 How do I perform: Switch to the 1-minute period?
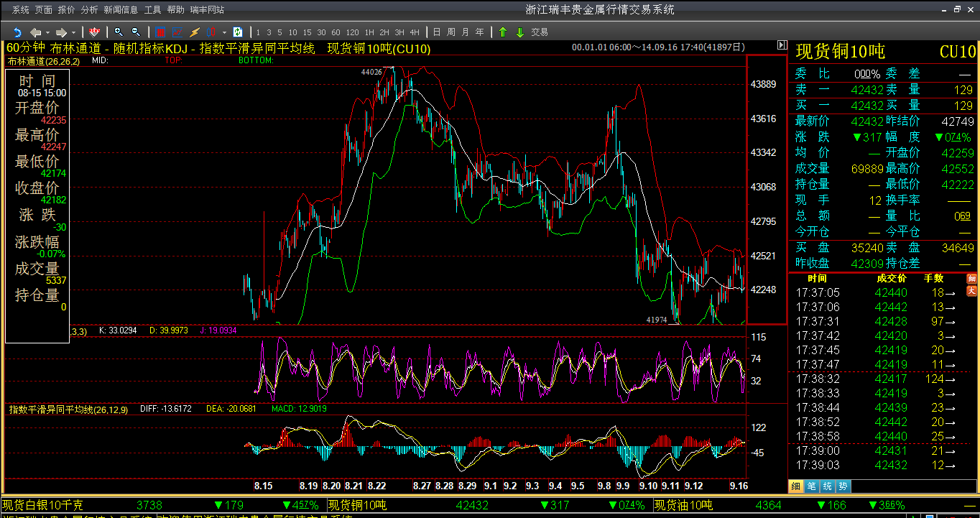(258, 32)
